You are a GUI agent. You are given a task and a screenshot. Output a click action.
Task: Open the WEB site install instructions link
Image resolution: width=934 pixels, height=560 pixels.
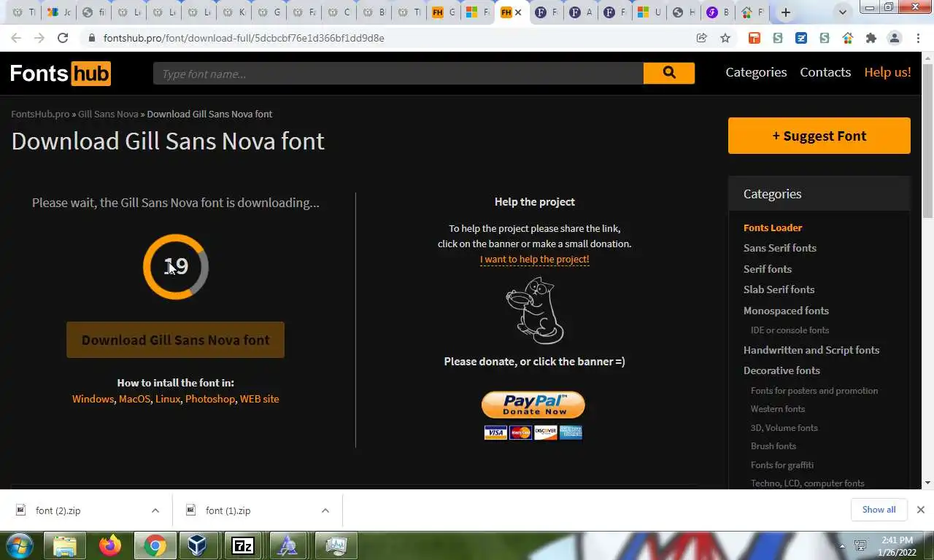coord(259,399)
